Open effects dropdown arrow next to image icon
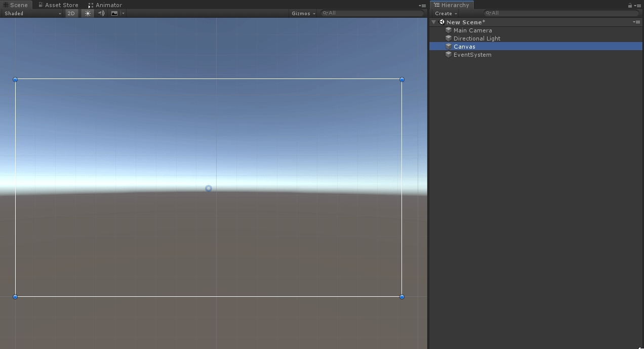 click(x=123, y=13)
